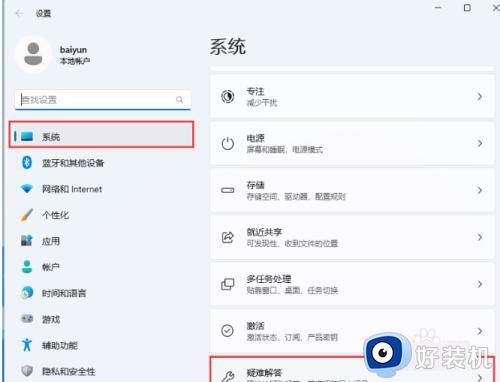Click the Wi-Fi network icon in sidebar
The width and height of the screenshot is (500, 382).
click(x=27, y=189)
